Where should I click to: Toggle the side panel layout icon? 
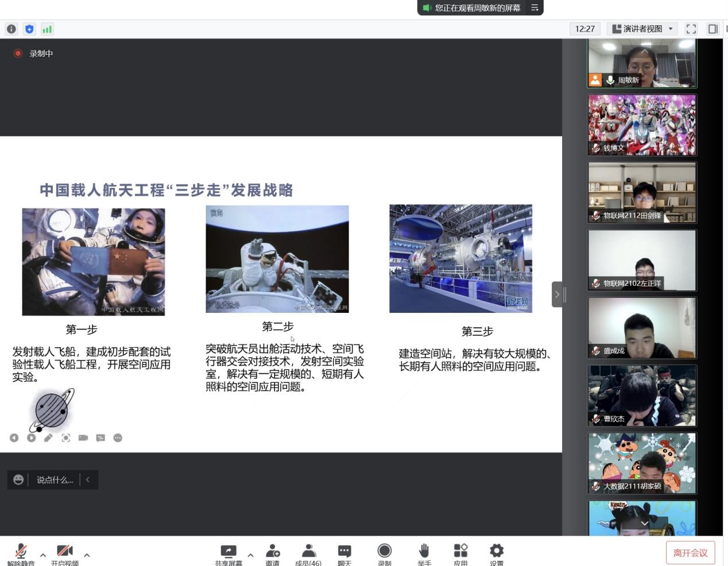712,29
